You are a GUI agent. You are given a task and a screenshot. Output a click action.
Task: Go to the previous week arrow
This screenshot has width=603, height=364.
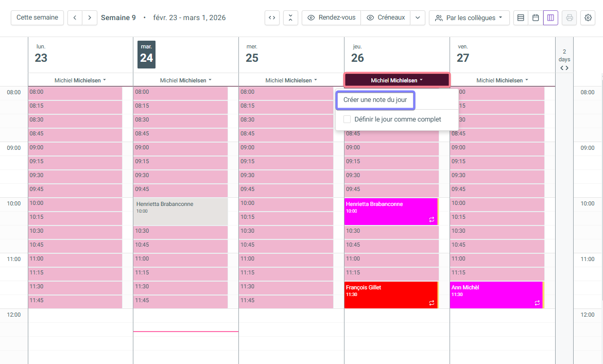[x=75, y=18]
